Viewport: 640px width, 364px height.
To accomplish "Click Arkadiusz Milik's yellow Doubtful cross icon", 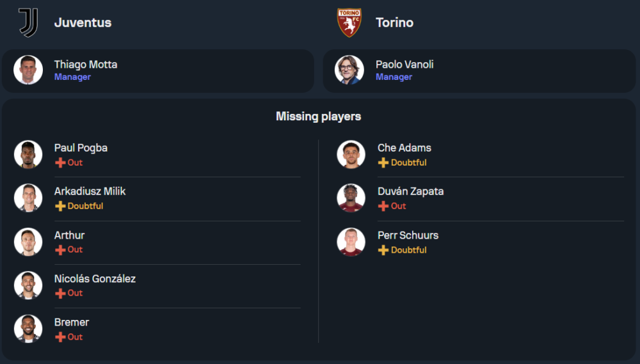I will [x=60, y=206].
